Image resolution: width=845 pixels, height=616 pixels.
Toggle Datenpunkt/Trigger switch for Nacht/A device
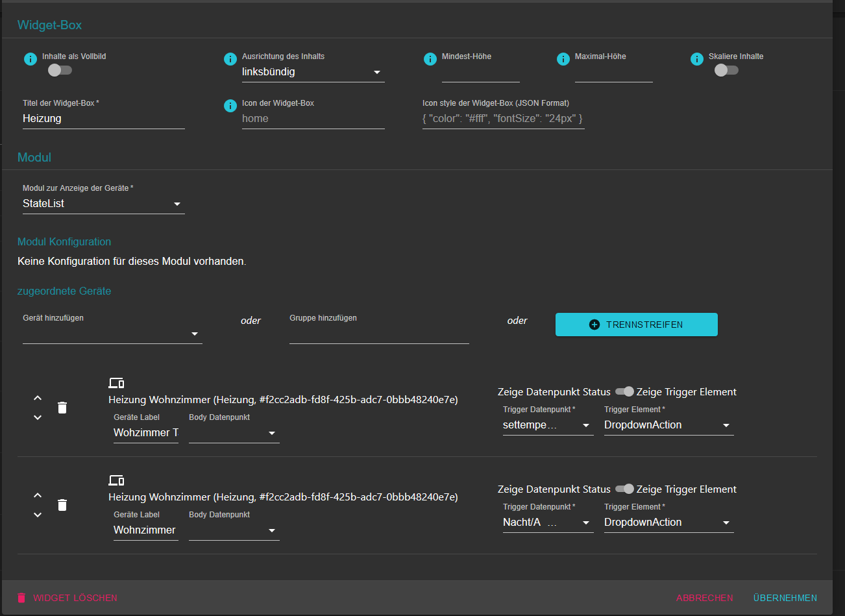click(x=624, y=489)
